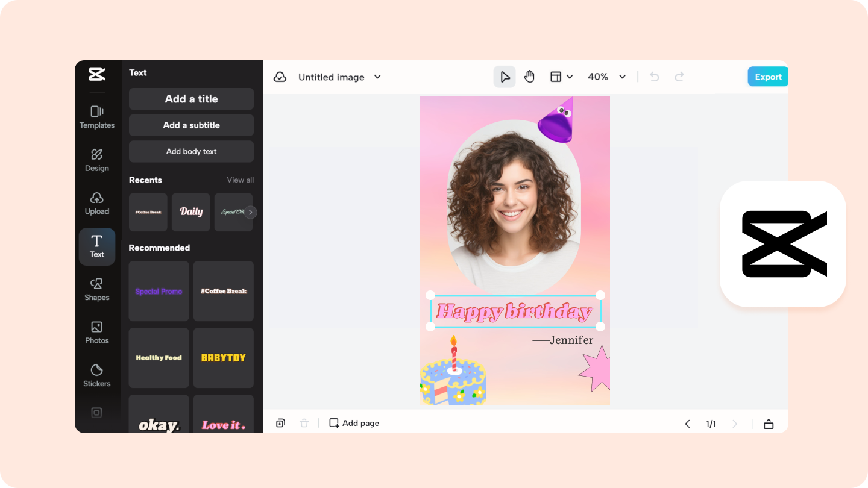868x488 pixels.
Task: Open the Design sidebar tab
Action: (97, 160)
